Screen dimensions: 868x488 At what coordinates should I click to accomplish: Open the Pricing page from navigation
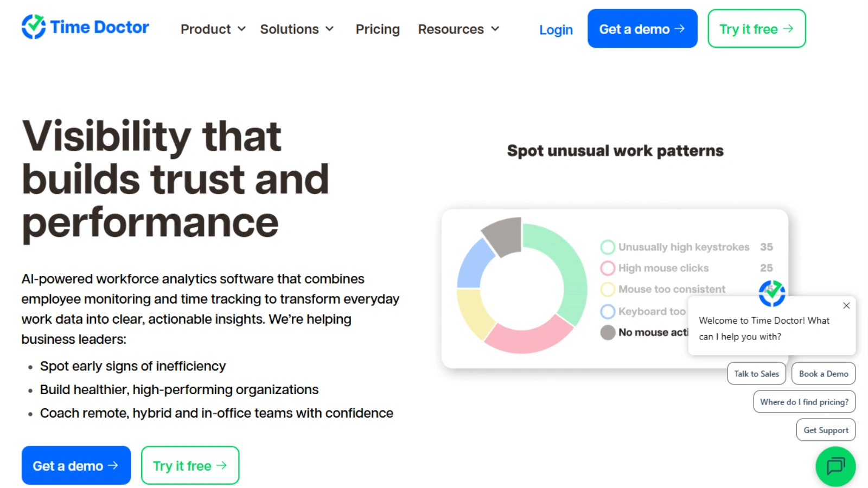378,29
